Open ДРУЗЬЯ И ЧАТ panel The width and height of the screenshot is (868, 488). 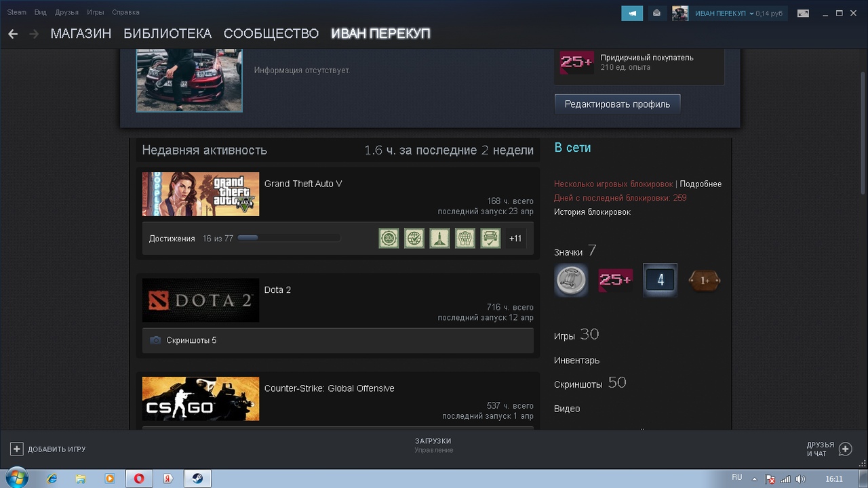pos(829,449)
